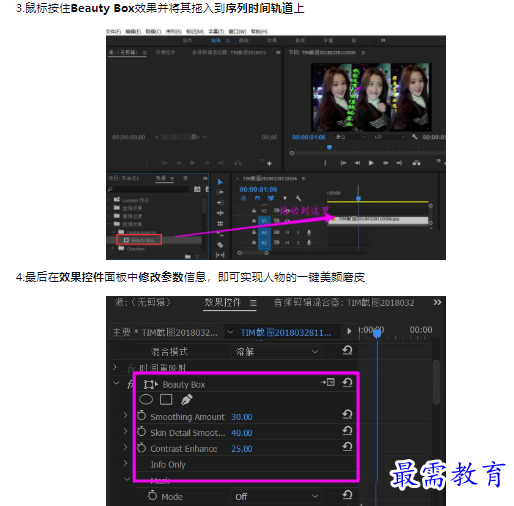
Task: Expand the Info Only section
Action: (x=125, y=463)
